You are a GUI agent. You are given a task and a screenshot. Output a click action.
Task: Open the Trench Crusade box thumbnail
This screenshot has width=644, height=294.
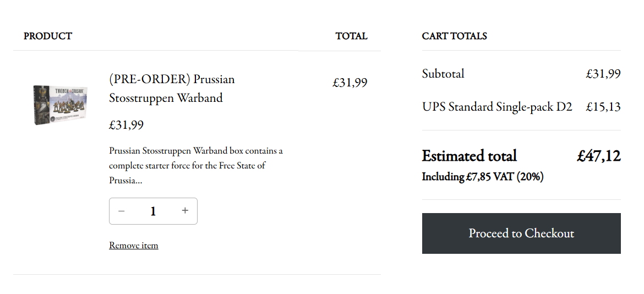click(x=60, y=105)
